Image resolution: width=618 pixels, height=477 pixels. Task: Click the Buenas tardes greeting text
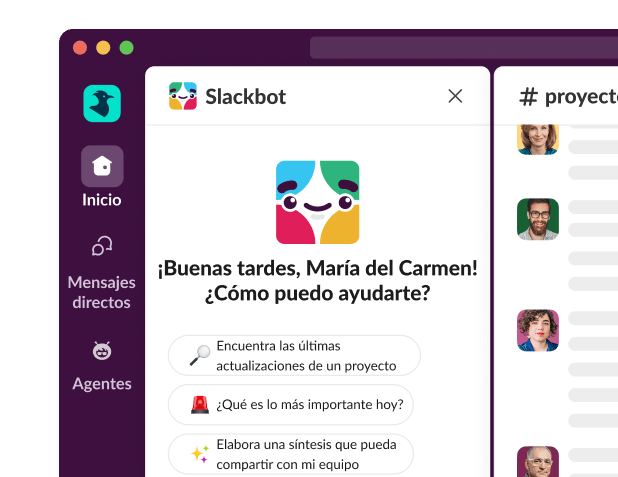tap(318, 268)
